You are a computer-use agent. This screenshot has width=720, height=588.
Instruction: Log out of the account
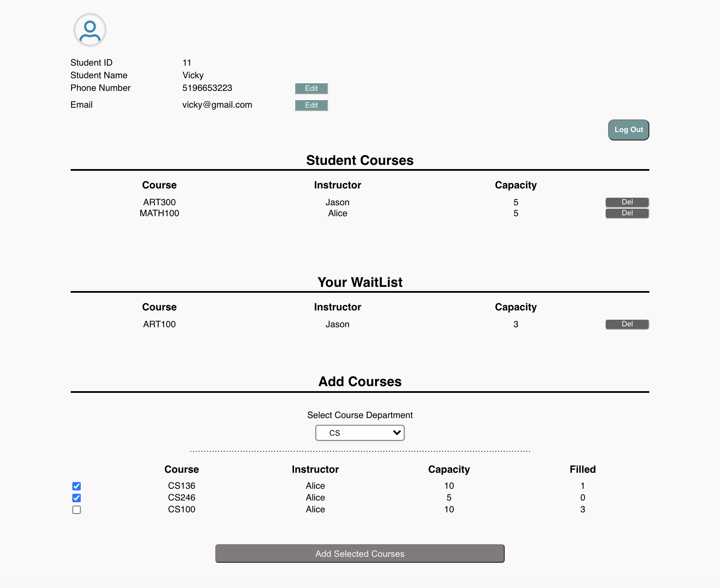click(629, 130)
